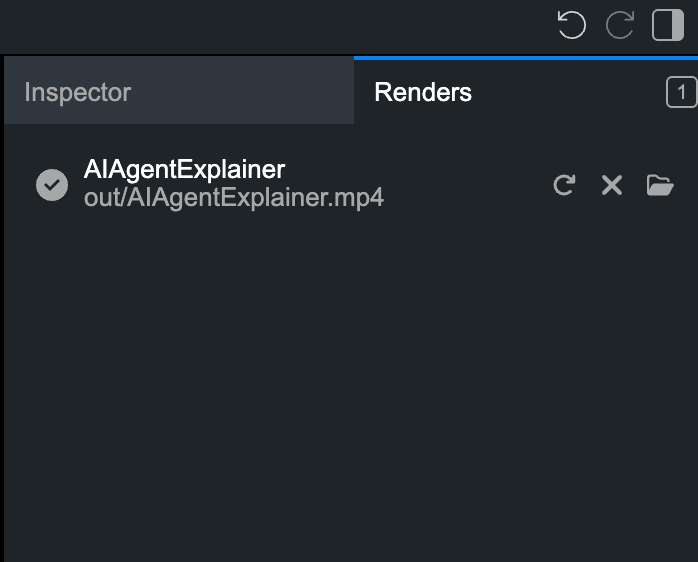
Task: Click the undo arrow icon
Action: (x=572, y=25)
